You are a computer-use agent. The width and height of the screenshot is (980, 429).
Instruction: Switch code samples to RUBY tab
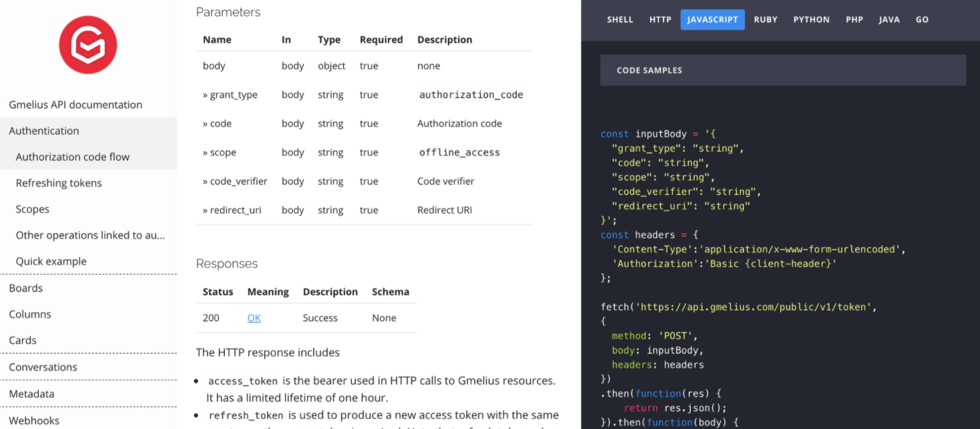point(765,19)
